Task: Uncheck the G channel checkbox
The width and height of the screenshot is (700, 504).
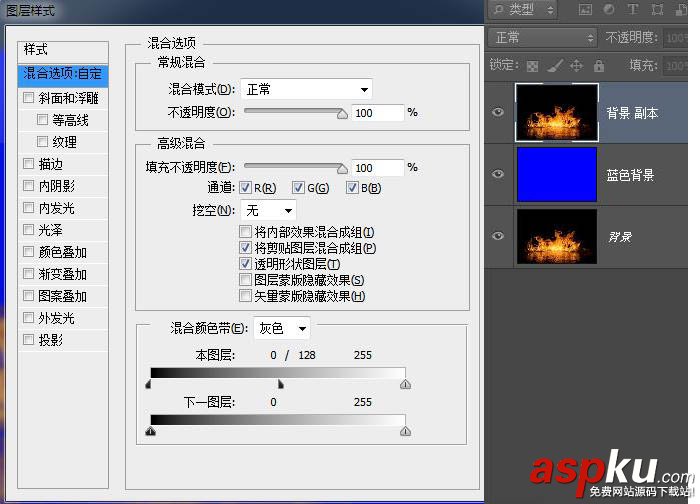Action: click(x=298, y=187)
